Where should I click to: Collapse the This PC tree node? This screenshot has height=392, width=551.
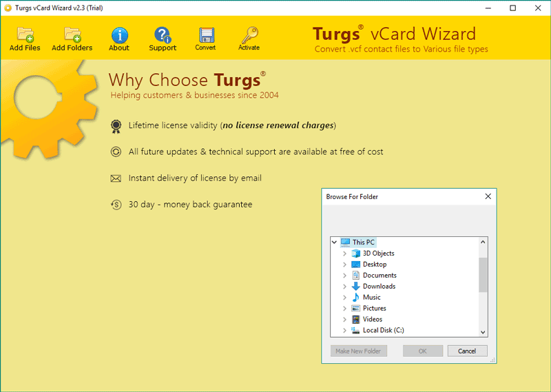point(334,243)
